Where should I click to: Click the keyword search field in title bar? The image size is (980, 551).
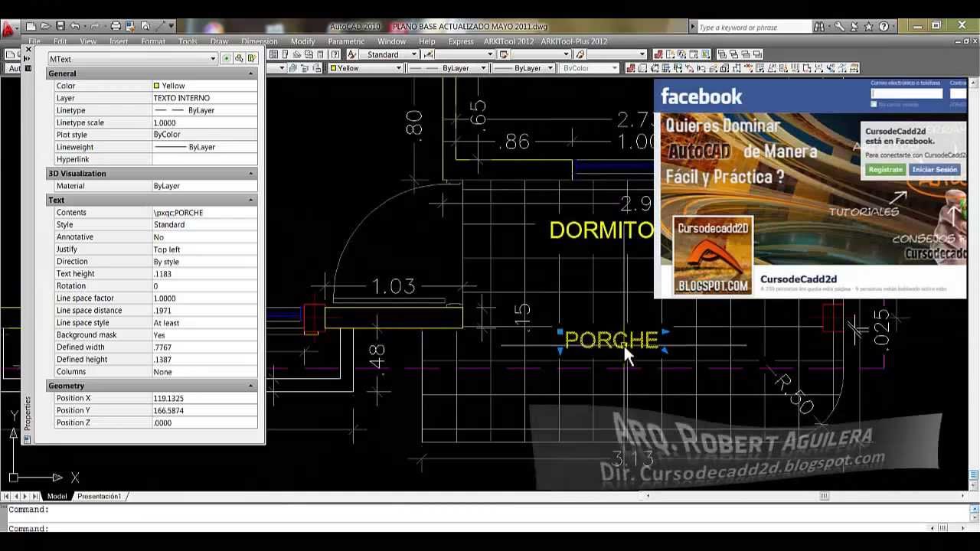pos(752,27)
